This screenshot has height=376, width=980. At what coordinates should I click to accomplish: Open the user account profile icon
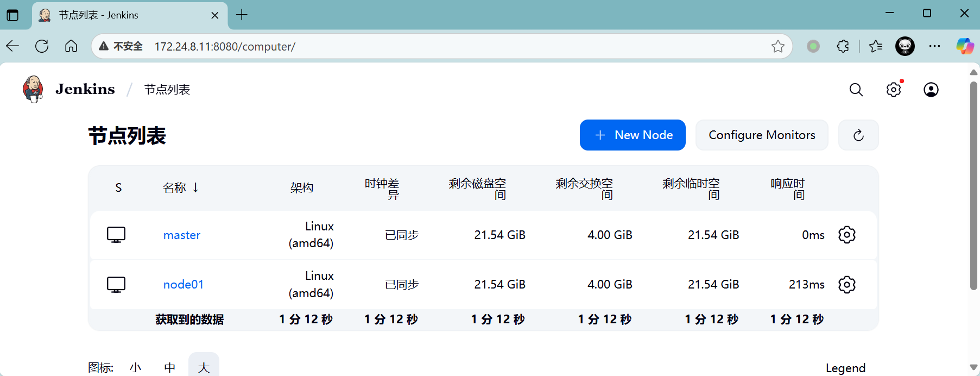coord(931,90)
